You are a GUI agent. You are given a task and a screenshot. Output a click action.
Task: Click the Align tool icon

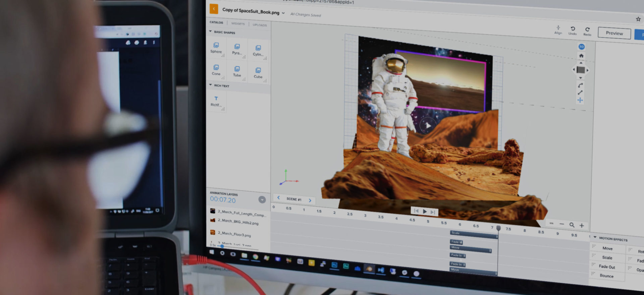coord(558,29)
